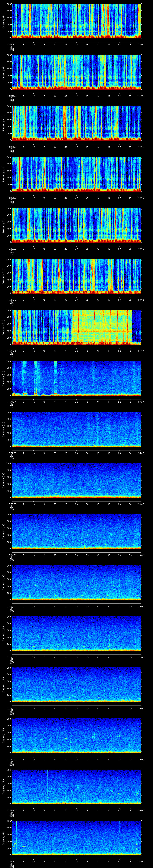Click bright column near 20 s in 15:21:00 panel
Image resolution: width=153 pixels, height=868 pixels.
tap(55, 374)
